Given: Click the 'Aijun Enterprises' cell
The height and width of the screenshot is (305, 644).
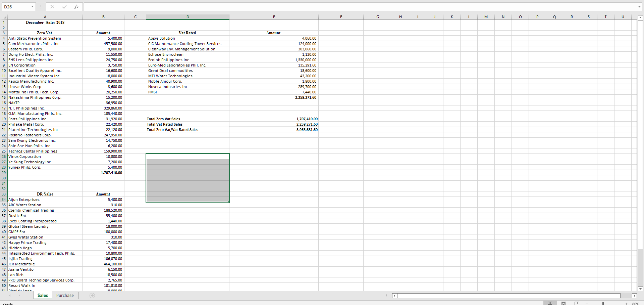Looking at the screenshot, I should point(45,200).
